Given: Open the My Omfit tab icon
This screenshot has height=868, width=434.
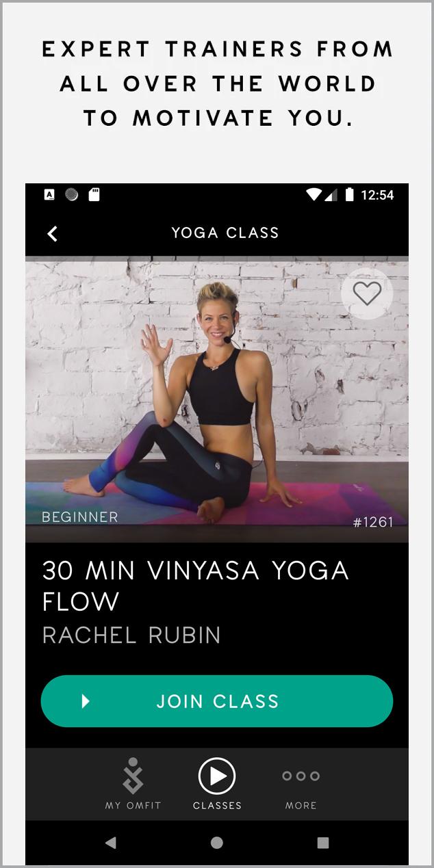Looking at the screenshot, I should click(133, 776).
